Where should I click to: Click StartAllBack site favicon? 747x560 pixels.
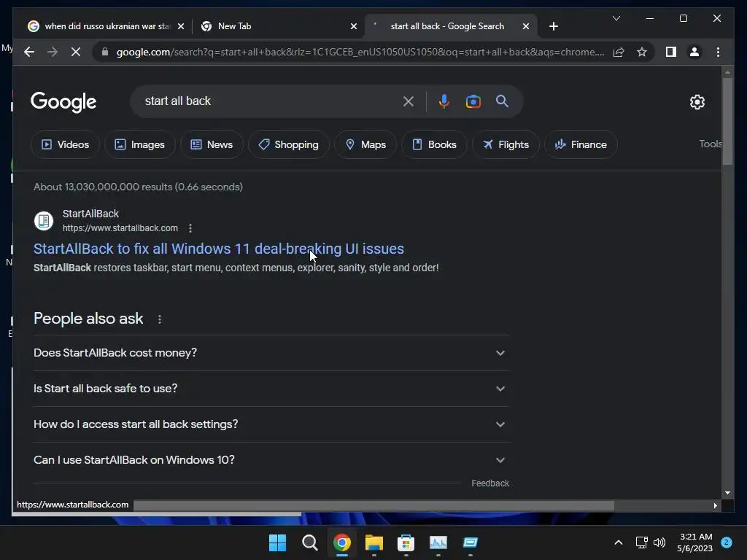coord(43,220)
